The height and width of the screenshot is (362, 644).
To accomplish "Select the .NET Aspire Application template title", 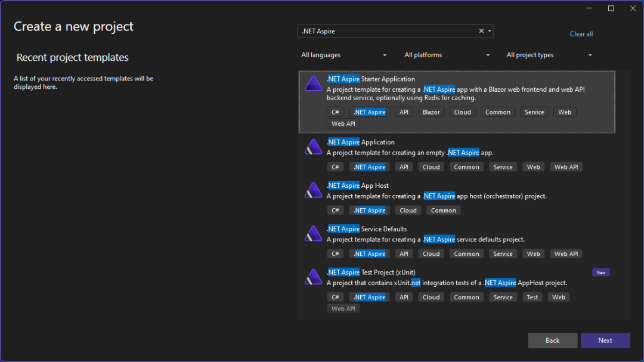I will (x=361, y=142).
